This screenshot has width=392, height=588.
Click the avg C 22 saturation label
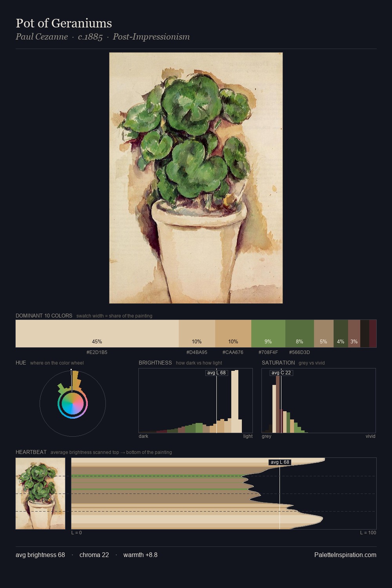[281, 373]
